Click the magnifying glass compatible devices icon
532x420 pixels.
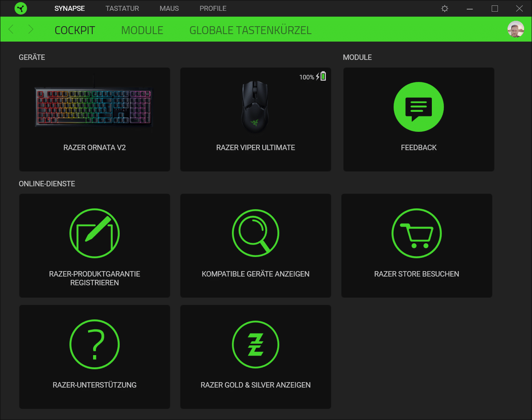[255, 233]
